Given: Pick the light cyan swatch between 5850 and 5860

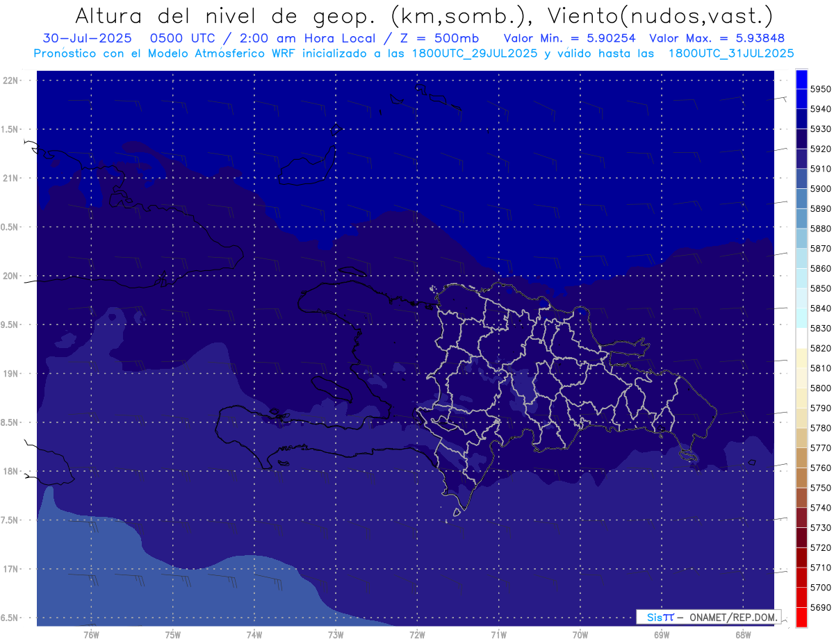Looking at the screenshot, I should click(801, 279).
